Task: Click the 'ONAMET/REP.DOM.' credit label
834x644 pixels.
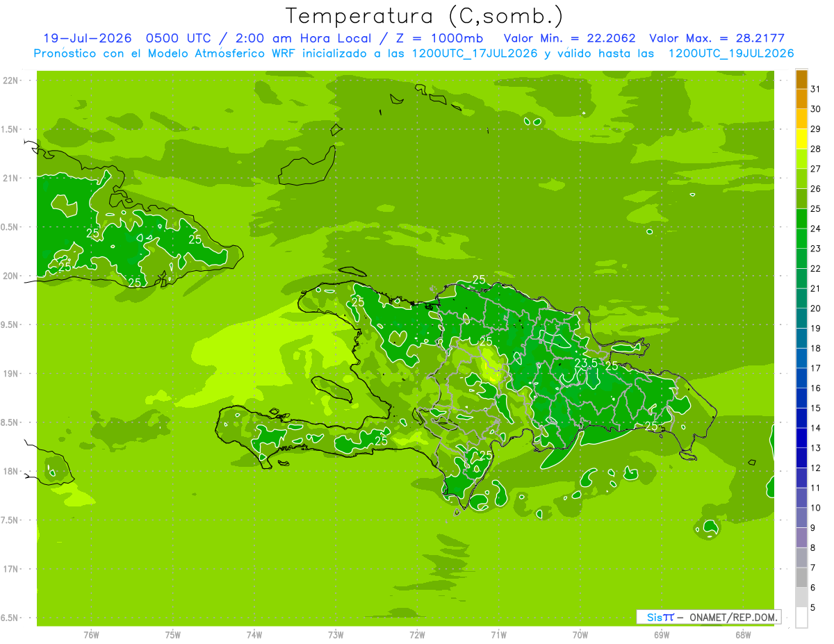Action: (733, 617)
